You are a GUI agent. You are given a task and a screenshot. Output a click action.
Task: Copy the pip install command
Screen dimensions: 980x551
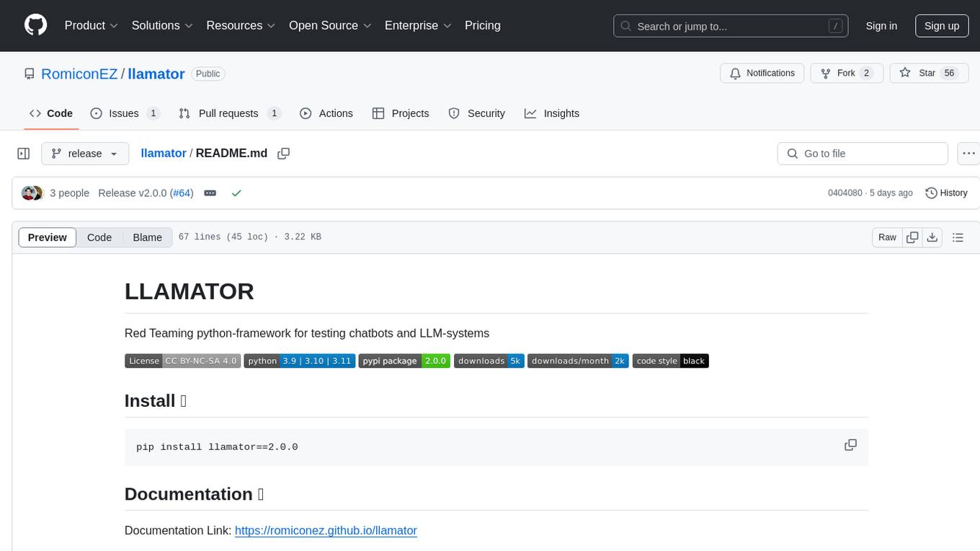850,445
